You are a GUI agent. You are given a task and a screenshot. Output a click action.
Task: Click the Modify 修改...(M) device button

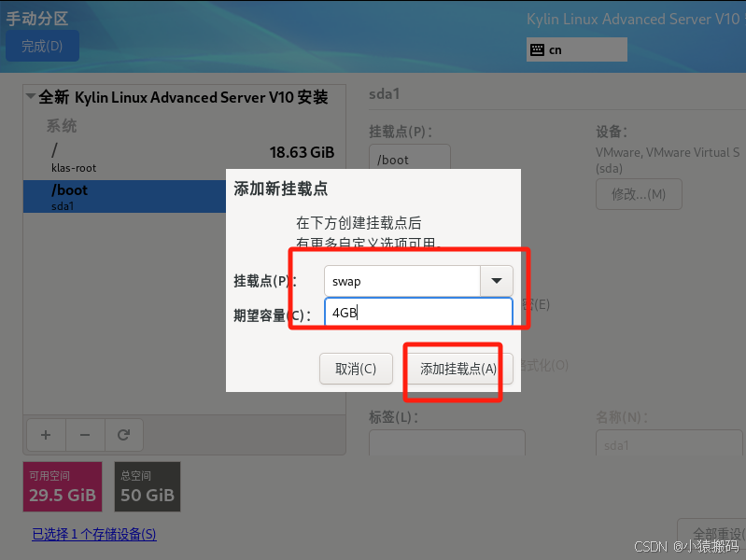pos(639,194)
